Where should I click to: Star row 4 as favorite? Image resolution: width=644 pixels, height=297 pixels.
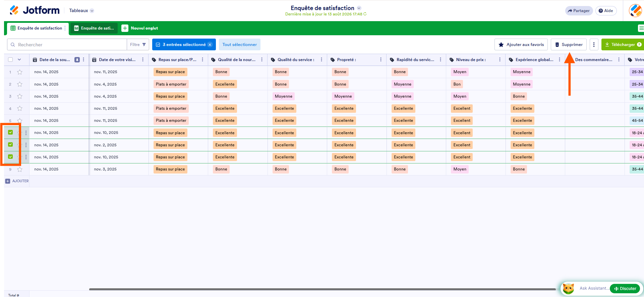20,108
